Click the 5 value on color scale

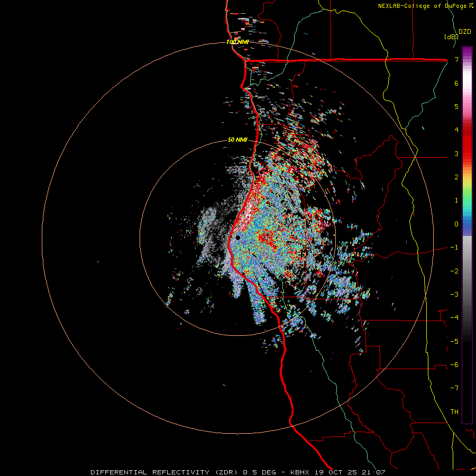coord(456,106)
